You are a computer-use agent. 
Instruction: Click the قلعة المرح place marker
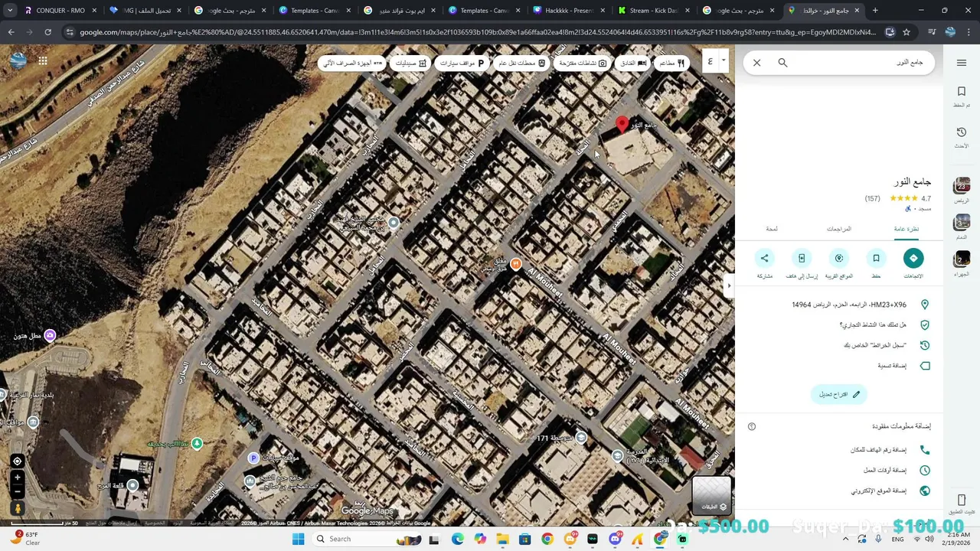pos(133,485)
